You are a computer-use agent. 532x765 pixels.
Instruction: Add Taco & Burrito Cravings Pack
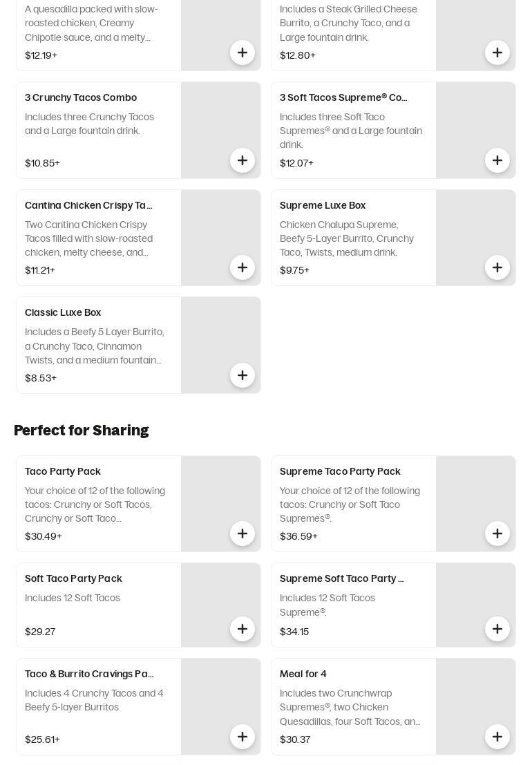[x=243, y=737]
